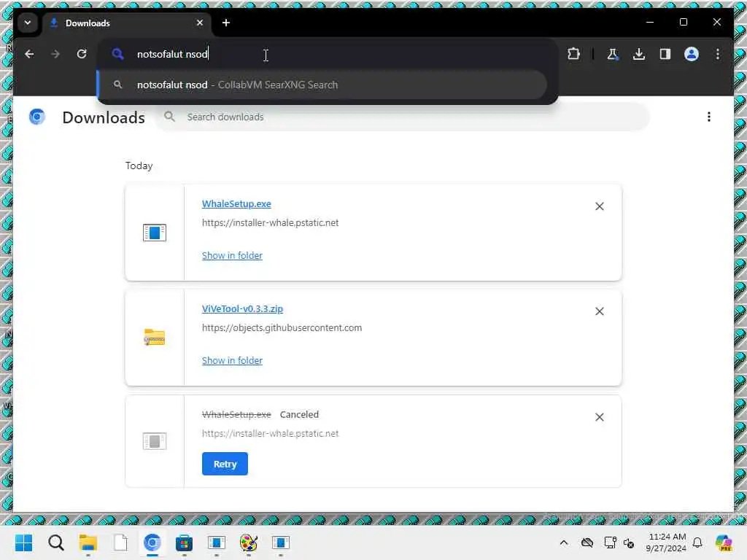This screenshot has height=560, width=747.
Task: Open Microsoft Store from the taskbar
Action: 184,542
